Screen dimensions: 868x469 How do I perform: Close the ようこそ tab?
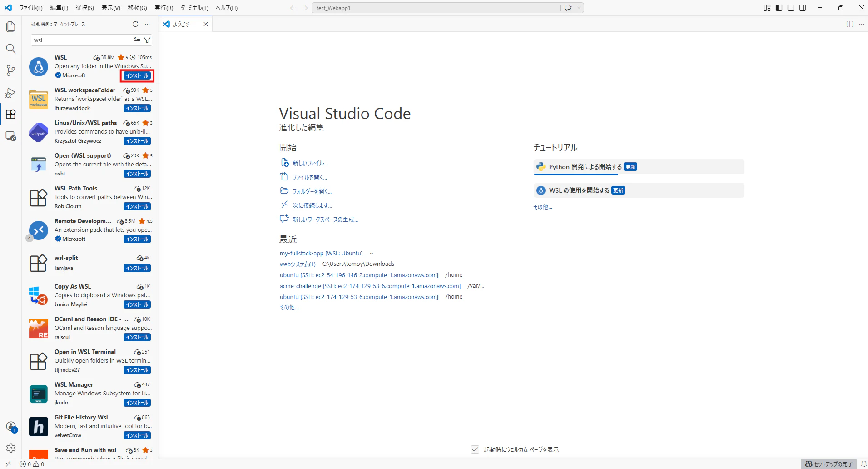pos(206,24)
